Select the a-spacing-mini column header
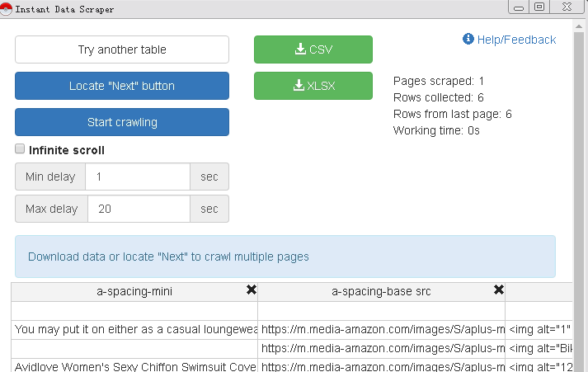The width and height of the screenshot is (588, 372). coord(134,291)
